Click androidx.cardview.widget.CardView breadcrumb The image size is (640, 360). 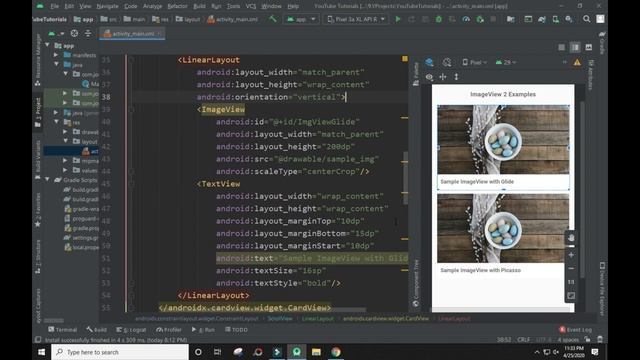(x=386, y=318)
